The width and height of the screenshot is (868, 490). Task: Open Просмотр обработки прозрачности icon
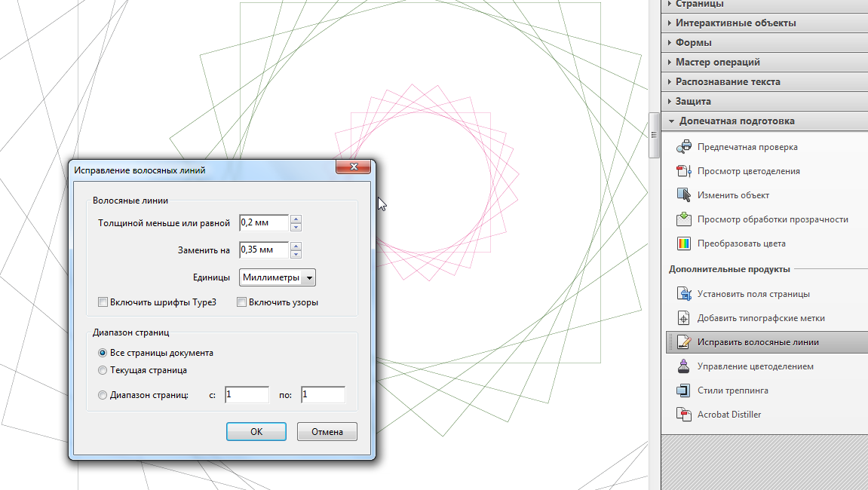684,219
